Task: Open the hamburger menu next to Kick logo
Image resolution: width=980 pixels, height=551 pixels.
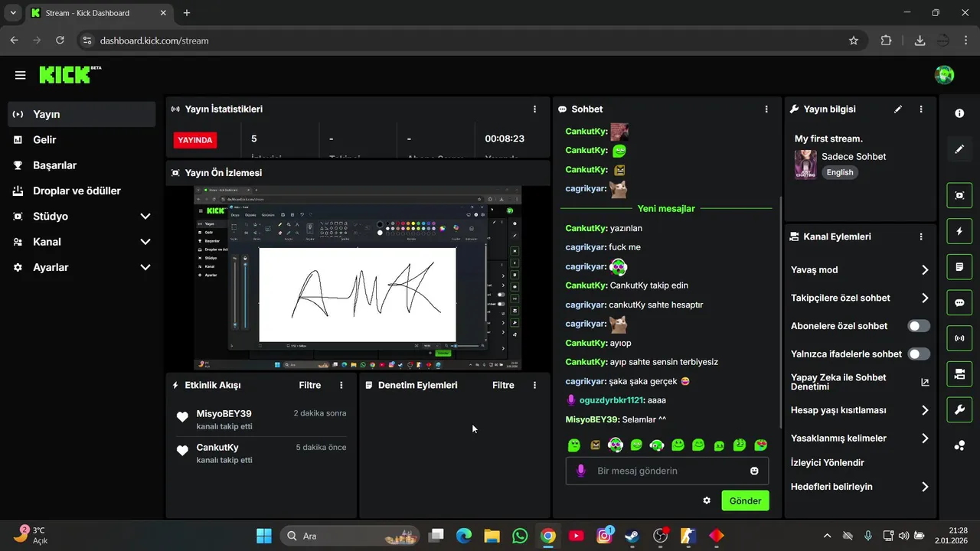Action: coord(20,75)
